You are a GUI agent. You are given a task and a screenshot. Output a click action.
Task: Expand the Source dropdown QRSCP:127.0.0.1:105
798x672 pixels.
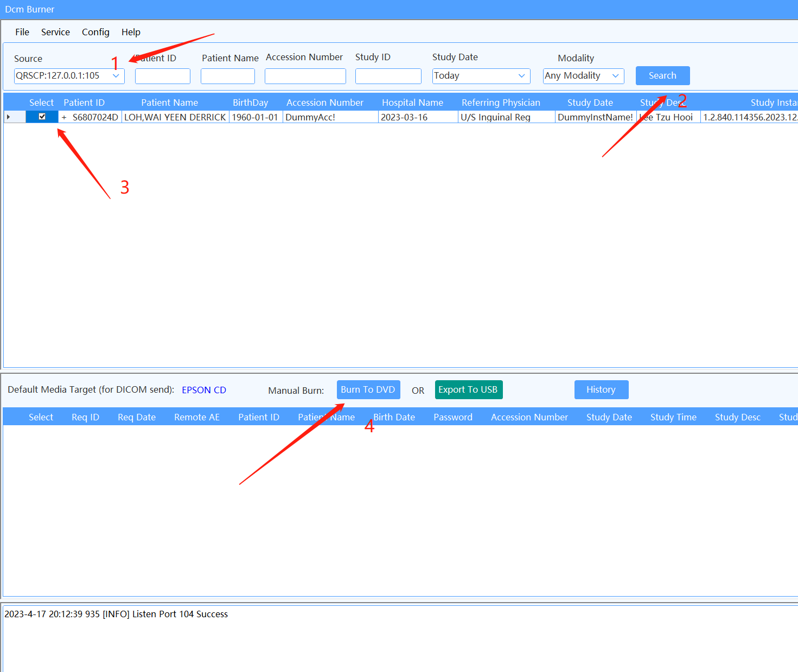tap(116, 76)
